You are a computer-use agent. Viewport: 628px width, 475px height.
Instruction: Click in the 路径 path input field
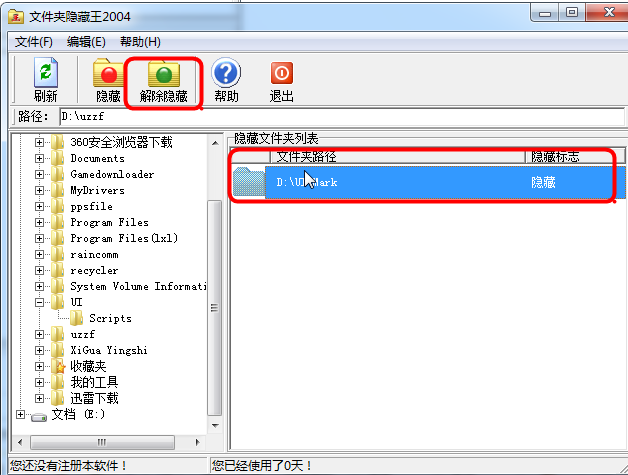tap(342, 117)
